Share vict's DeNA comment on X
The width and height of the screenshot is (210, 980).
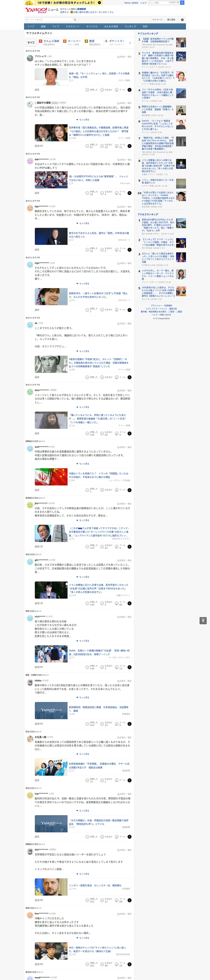pyautogui.click(x=130, y=667)
